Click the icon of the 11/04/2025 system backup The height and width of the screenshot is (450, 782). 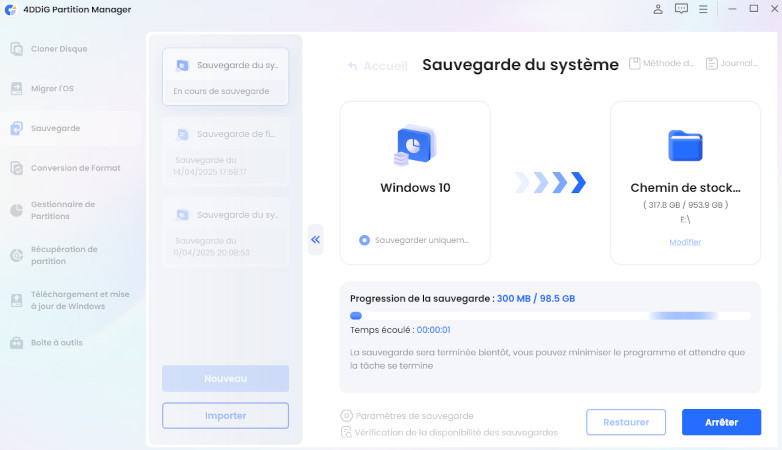[183, 215]
